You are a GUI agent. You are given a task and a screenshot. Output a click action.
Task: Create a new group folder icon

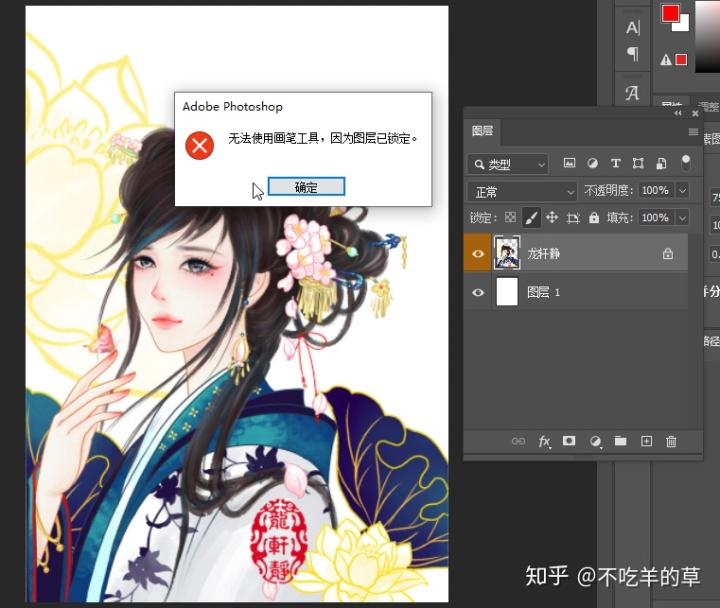pos(620,441)
